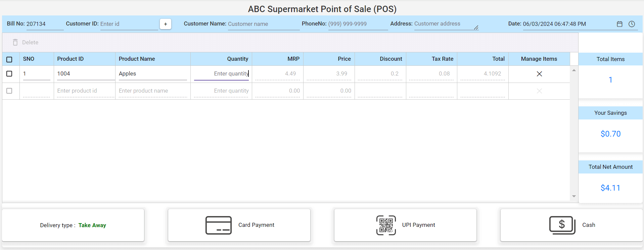
Task: Sort by the Product Name column header
Action: (137, 59)
